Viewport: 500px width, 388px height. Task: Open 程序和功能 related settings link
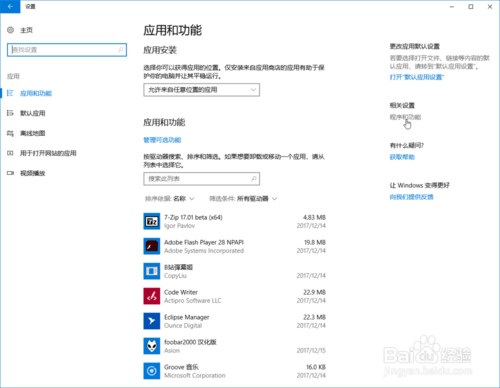coord(405,117)
